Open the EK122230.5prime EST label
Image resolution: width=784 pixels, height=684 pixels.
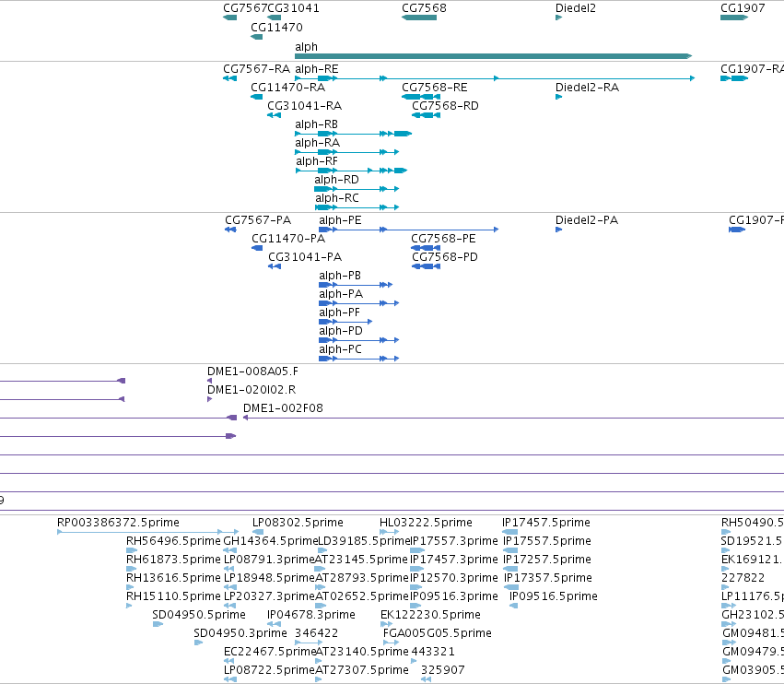point(430,615)
